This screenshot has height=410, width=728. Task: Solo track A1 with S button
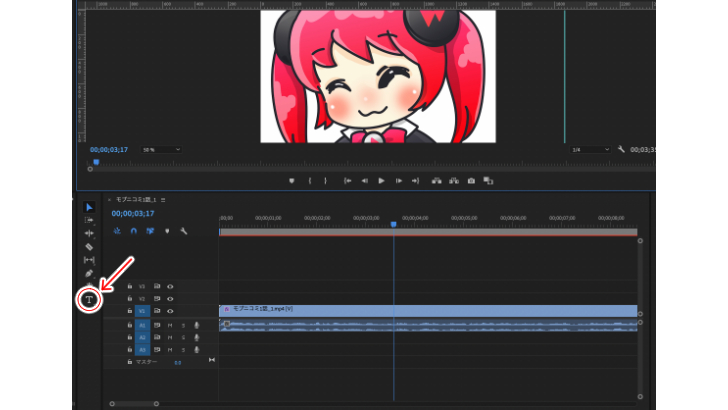183,325
